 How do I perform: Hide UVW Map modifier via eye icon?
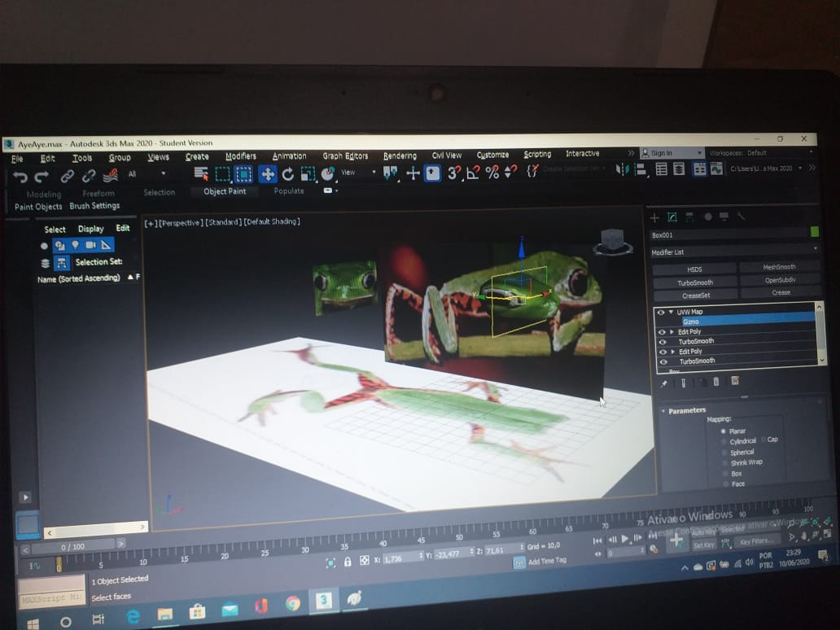(x=661, y=312)
